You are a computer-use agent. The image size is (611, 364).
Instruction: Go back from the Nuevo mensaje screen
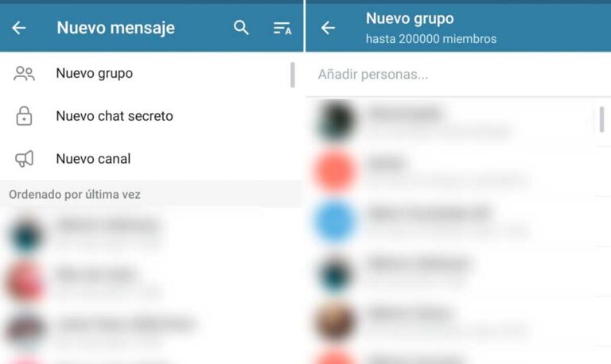(19, 28)
